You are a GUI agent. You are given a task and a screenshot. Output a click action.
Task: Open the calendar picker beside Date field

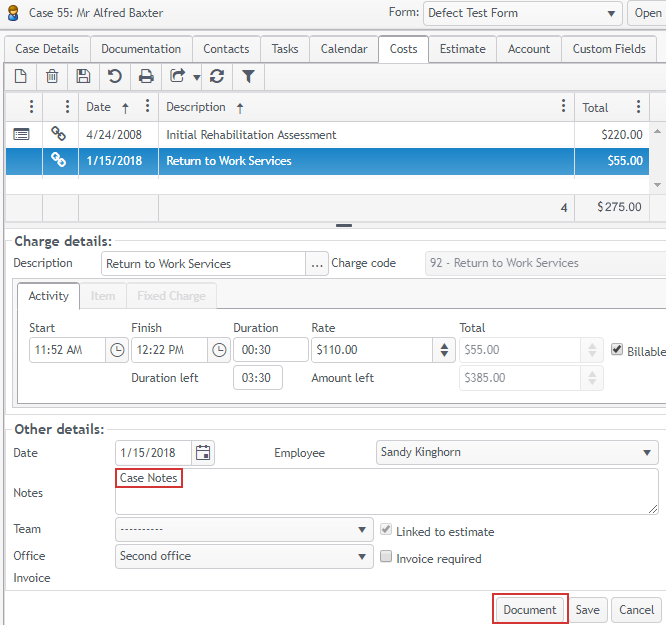203,452
